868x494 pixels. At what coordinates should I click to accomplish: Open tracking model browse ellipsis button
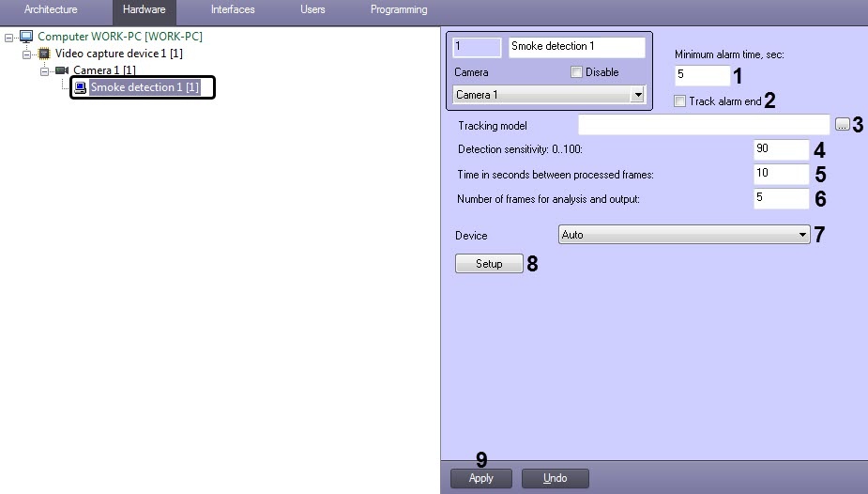[842, 125]
